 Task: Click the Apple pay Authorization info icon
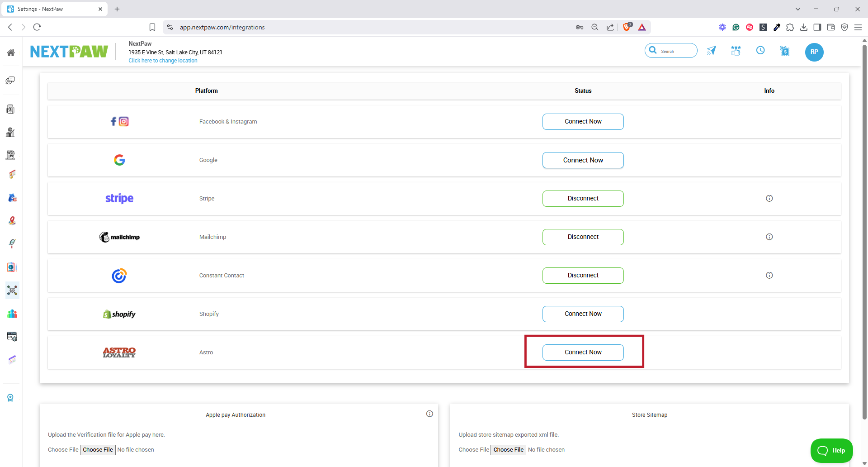[x=429, y=414]
